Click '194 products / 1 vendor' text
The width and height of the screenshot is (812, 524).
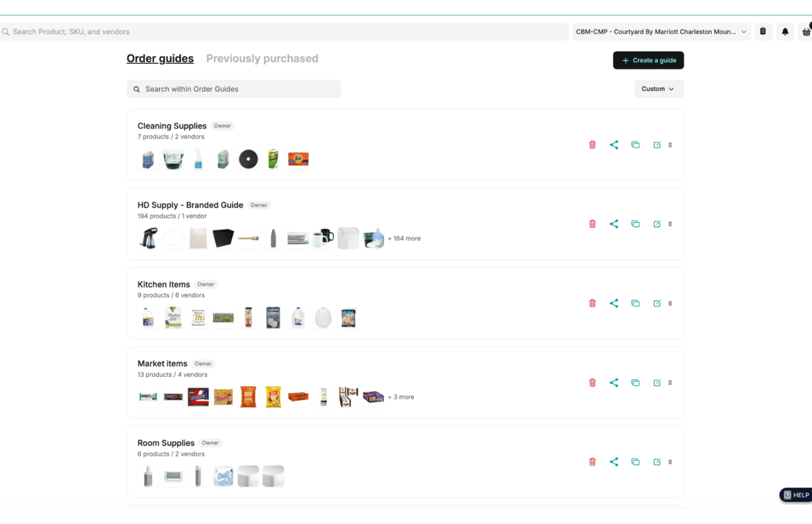click(x=172, y=216)
